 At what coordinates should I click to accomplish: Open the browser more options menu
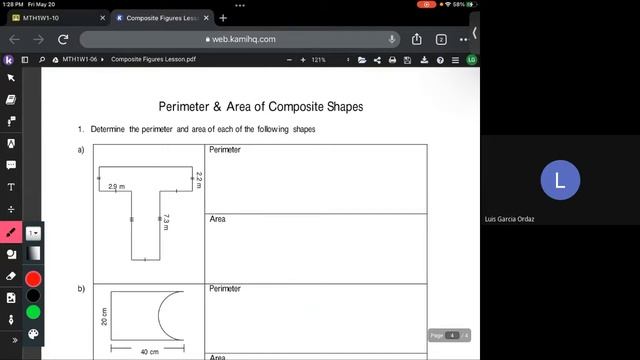tap(463, 40)
